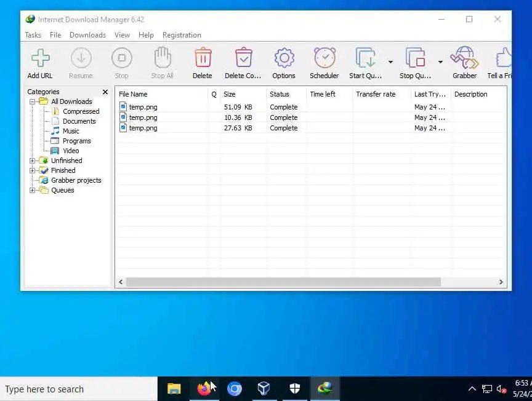Open the File menu
This screenshot has height=401, width=532.
(55, 35)
